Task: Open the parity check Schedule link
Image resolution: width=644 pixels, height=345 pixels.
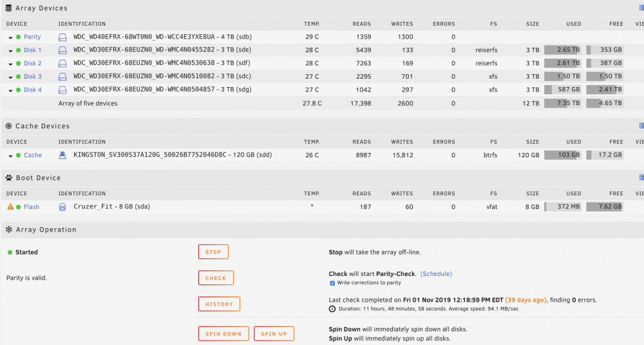Action: pos(436,274)
